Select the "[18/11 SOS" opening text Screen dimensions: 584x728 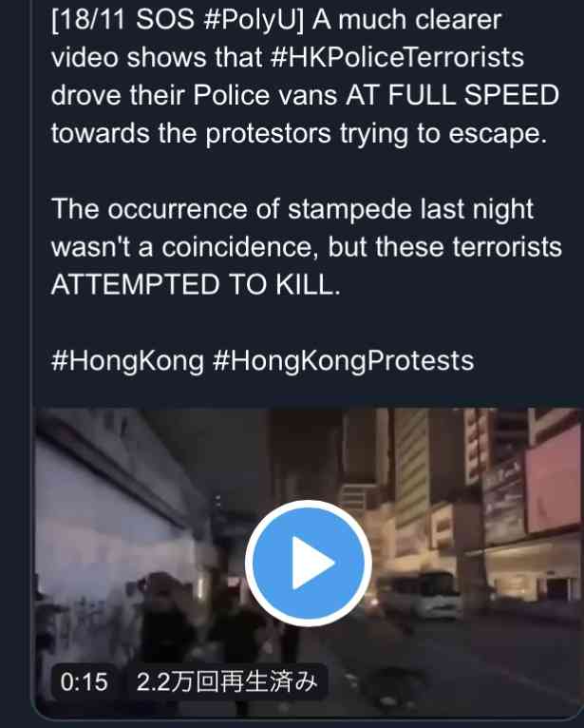122,20
